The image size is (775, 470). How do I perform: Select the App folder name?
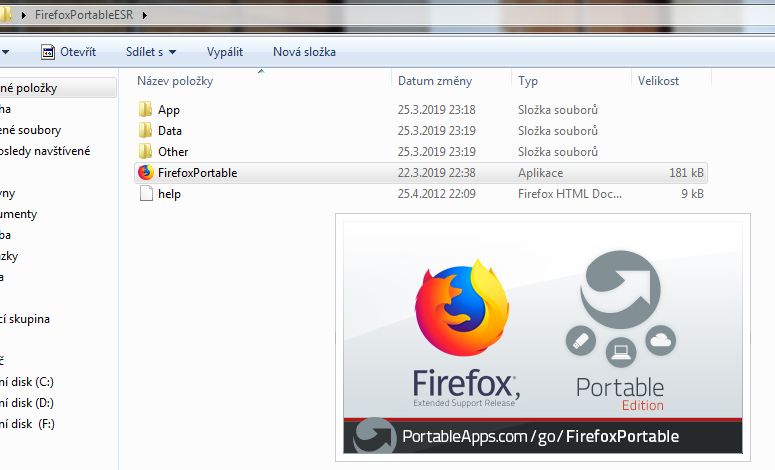[x=169, y=110]
